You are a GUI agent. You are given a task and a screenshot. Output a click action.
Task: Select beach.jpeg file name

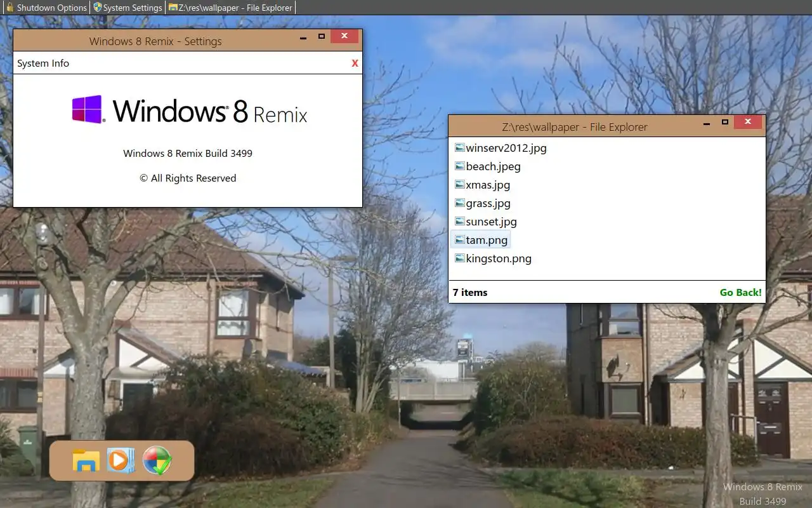(493, 166)
